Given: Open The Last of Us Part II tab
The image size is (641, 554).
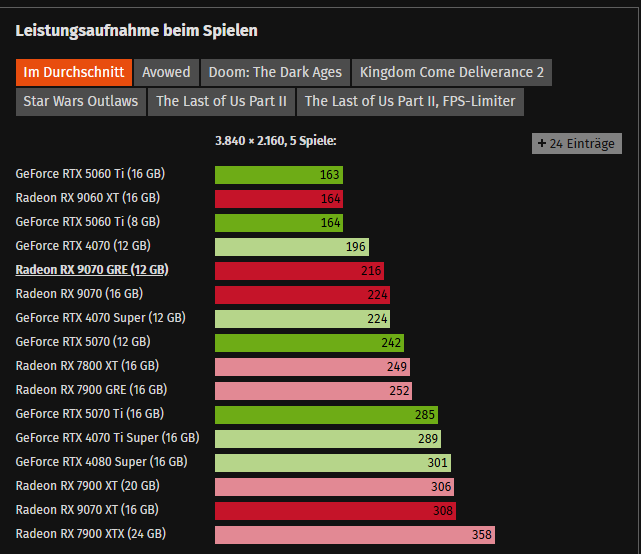Looking at the screenshot, I should coord(222,101).
